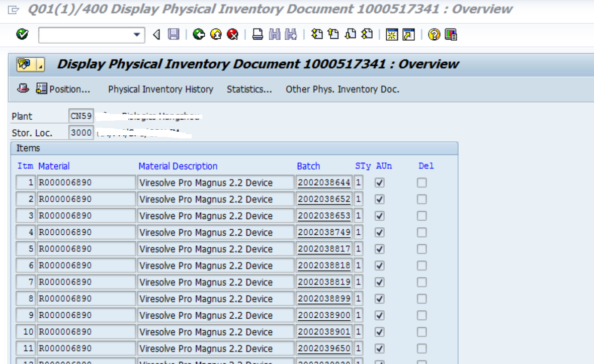Go back with the green Back arrow icon
The width and height of the screenshot is (594, 364).
click(x=199, y=35)
